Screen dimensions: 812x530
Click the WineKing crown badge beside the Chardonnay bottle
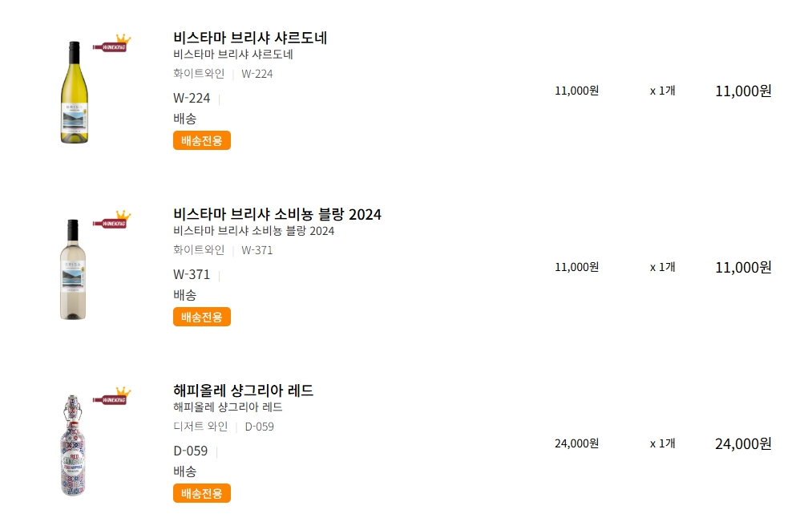pyautogui.click(x=111, y=44)
